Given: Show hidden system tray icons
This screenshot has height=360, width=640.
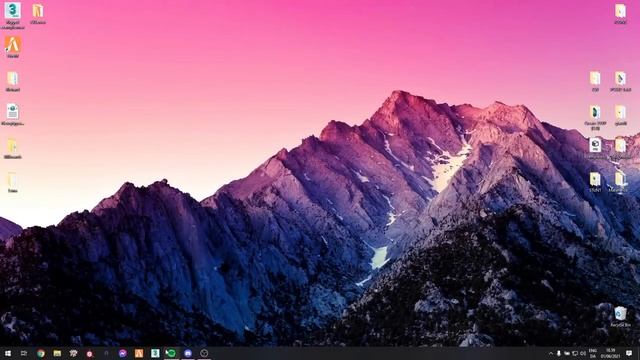Looking at the screenshot, I should 551,353.
